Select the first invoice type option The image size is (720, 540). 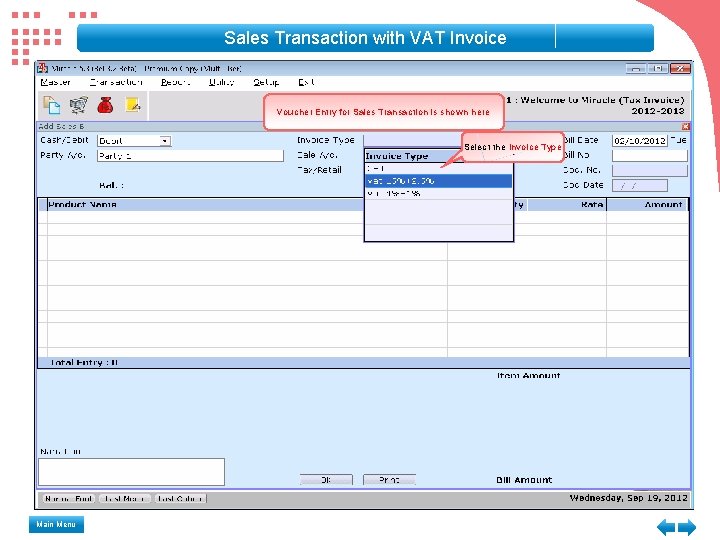439,169
